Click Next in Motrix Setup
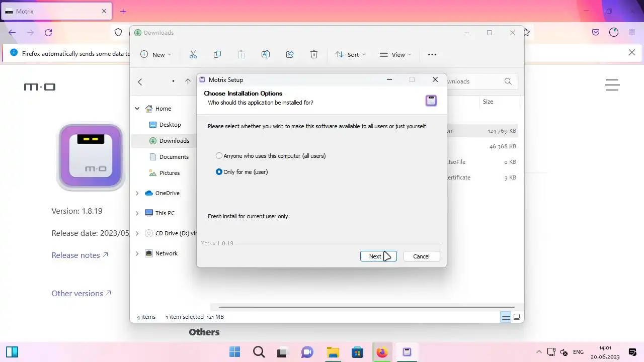The width and height of the screenshot is (644, 362). point(378,256)
